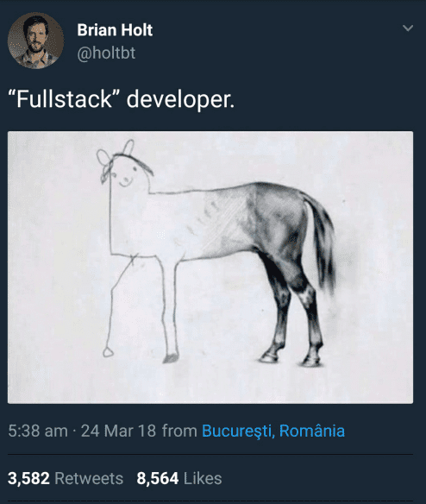426x504 pixels.
Task: Click the 5:38 am timestamp
Action: [38, 431]
